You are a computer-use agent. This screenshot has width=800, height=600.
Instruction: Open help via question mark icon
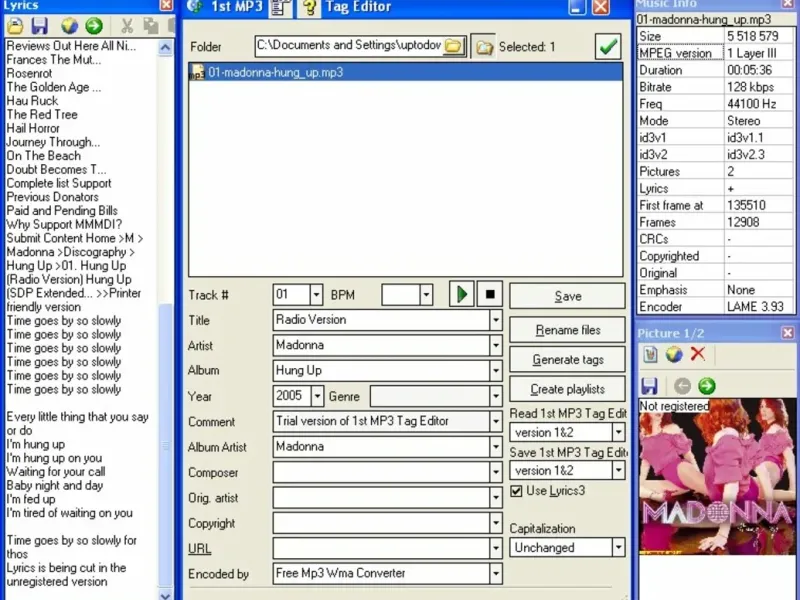tap(309, 7)
